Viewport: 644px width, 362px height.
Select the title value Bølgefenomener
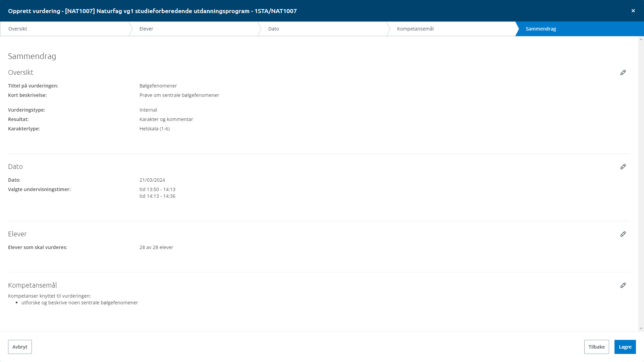[158, 86]
